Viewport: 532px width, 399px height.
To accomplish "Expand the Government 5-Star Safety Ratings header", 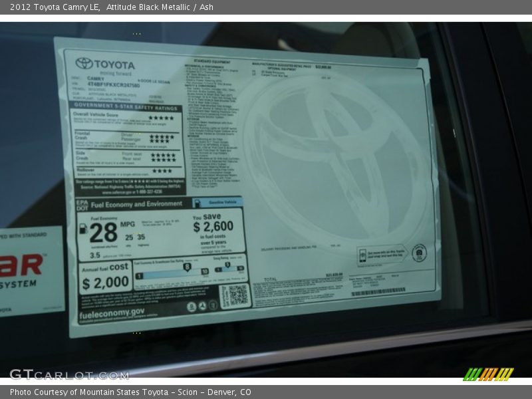I will 125,106.
